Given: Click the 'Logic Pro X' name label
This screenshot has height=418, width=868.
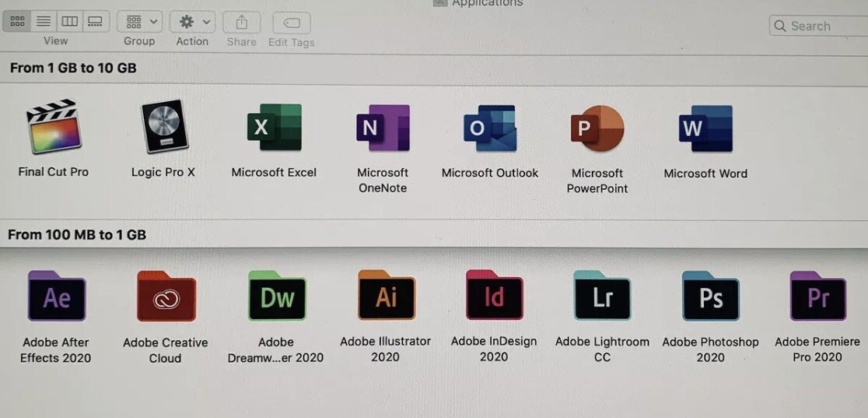Looking at the screenshot, I should 163,172.
